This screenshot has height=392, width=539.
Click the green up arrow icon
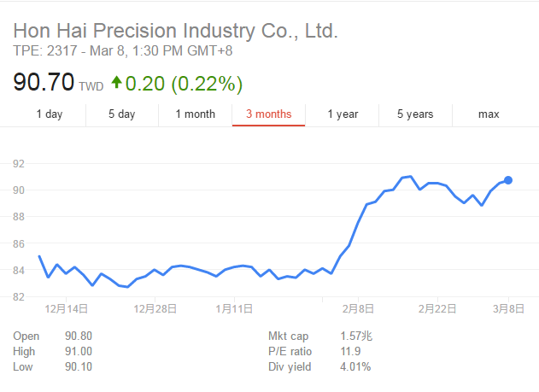coord(115,84)
